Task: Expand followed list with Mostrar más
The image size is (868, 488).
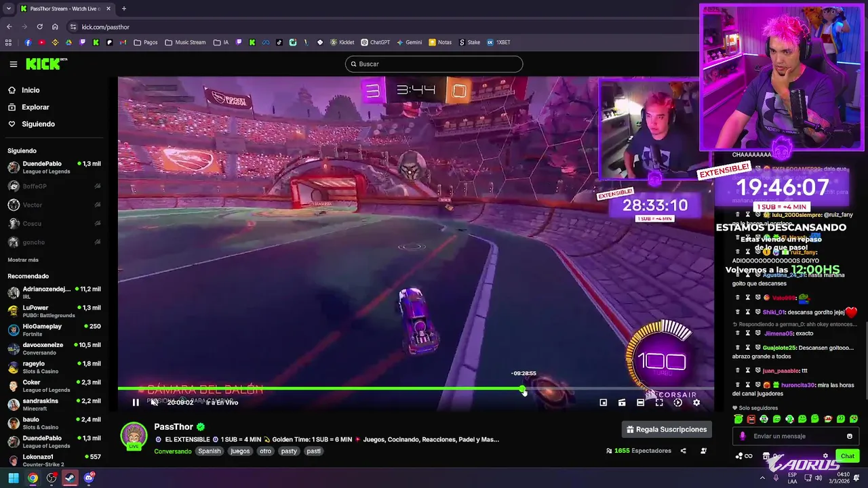Action: [x=23, y=260]
